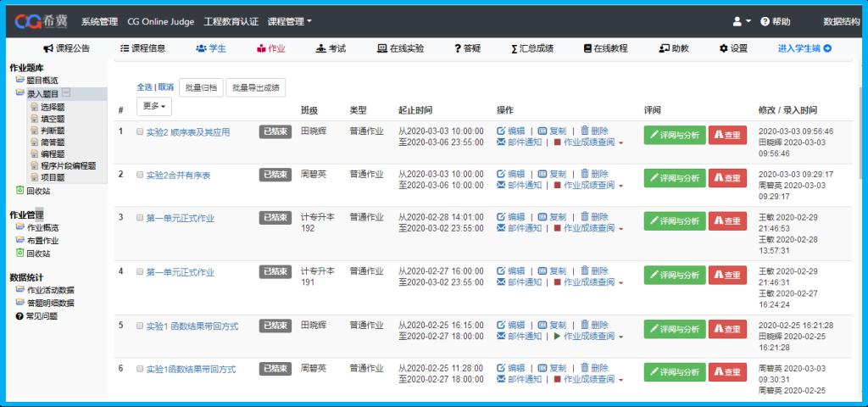Click the trash delete icon in row 3
Screen dimensions: 868x407
tap(585, 217)
